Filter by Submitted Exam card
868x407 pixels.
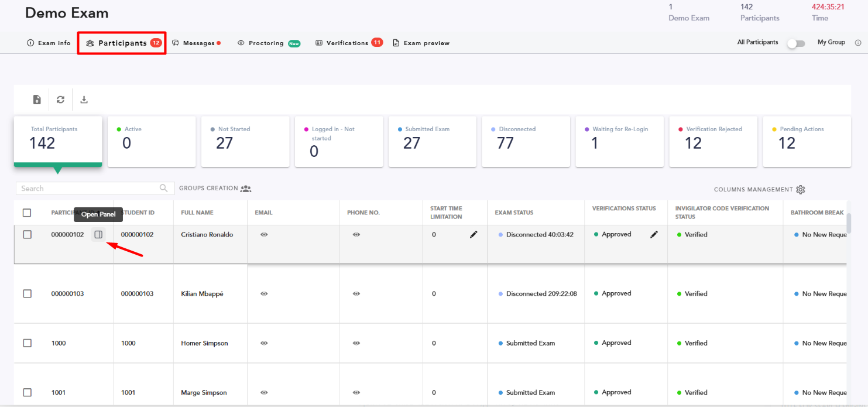tap(433, 141)
